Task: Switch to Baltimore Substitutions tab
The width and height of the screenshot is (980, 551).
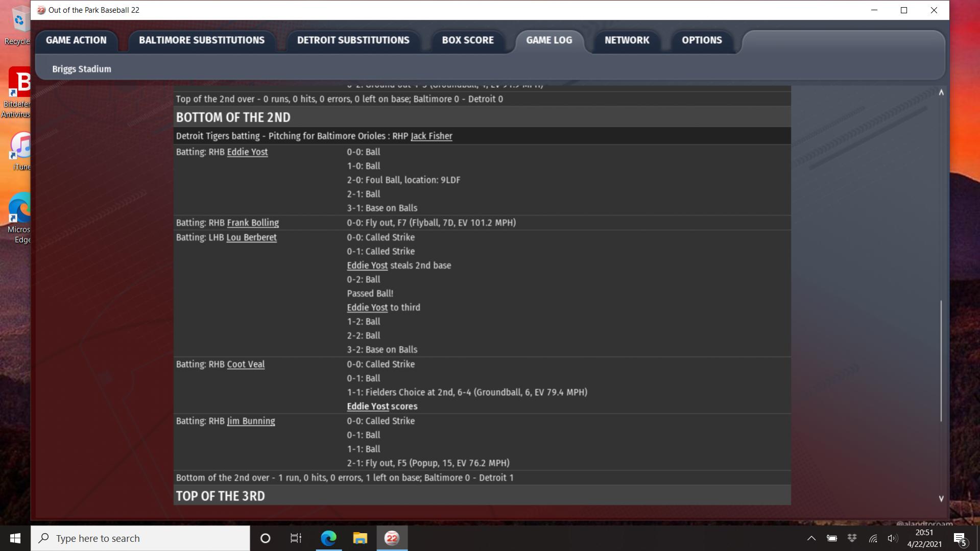Action: coord(202,40)
